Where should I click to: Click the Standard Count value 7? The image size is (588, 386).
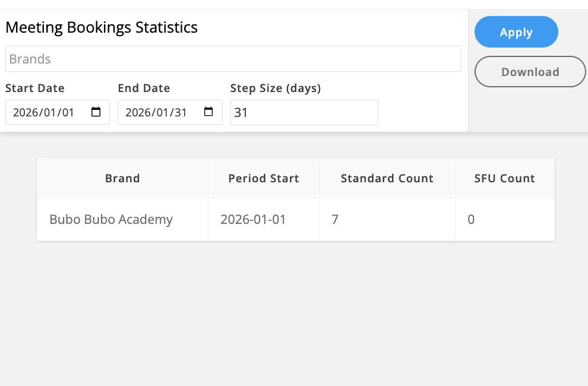coord(335,219)
